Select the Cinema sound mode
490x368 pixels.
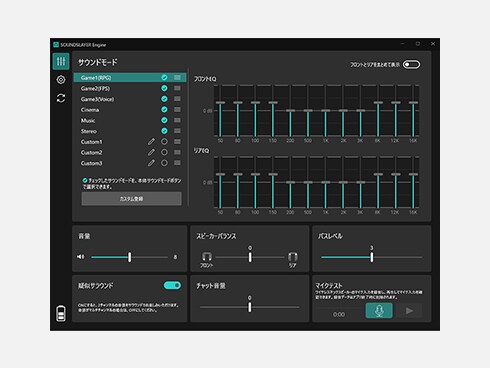click(130, 109)
